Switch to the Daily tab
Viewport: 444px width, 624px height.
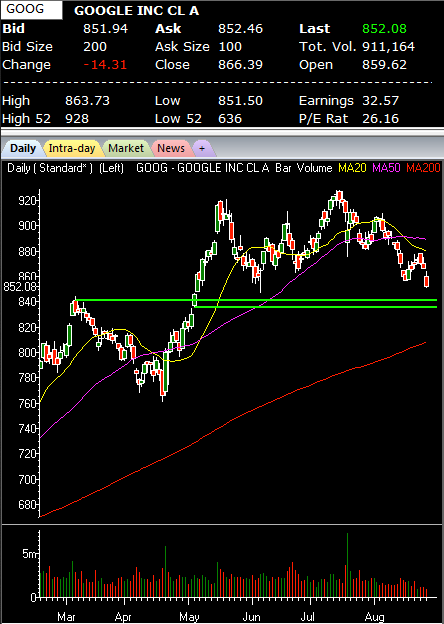[x=22, y=148]
